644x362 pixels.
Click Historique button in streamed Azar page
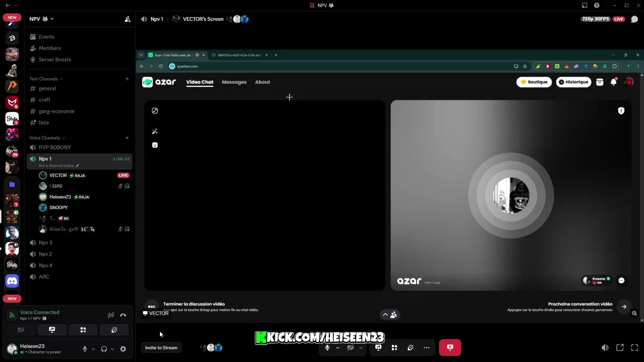point(574,82)
